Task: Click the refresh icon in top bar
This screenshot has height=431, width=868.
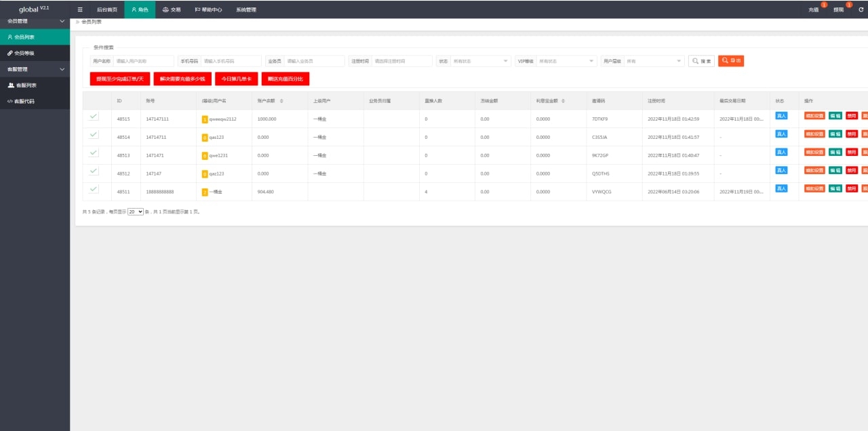Action: coord(861,9)
